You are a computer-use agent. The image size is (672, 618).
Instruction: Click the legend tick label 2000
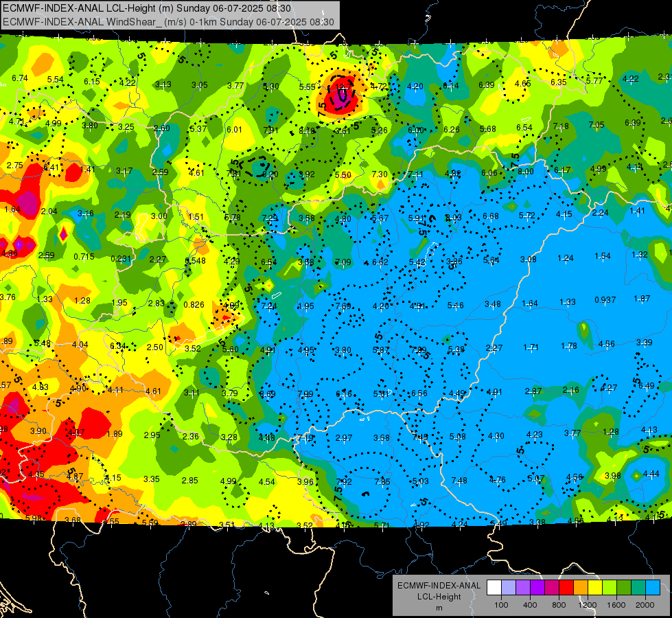[x=645, y=605]
